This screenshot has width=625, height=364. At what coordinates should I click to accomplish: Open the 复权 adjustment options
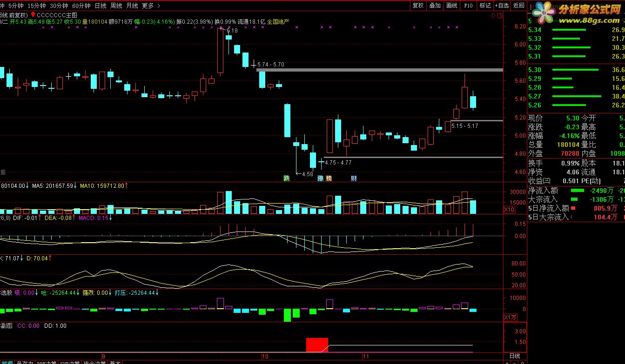418,6
